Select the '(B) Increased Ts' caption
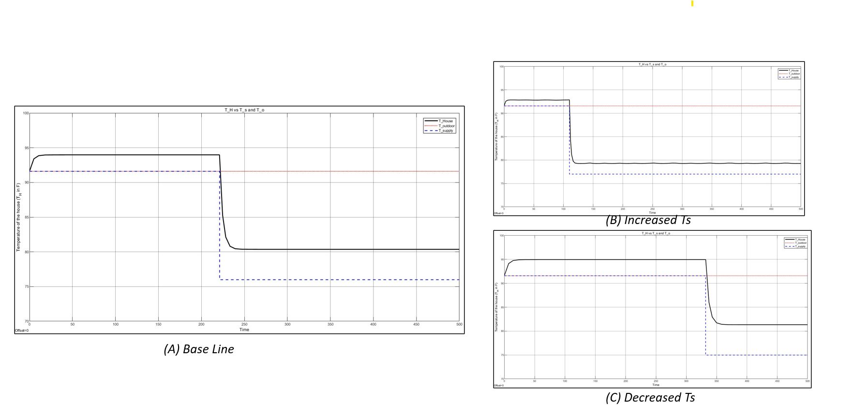868x405 pixels. [x=648, y=220]
